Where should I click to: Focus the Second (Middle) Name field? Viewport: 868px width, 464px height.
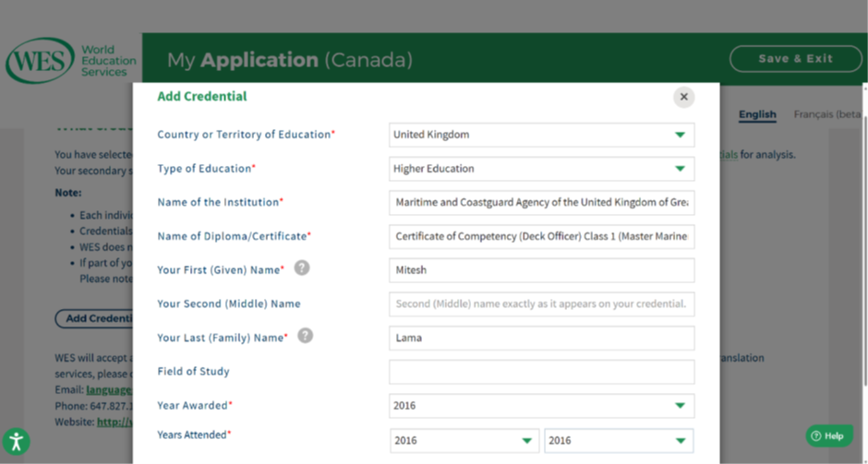[x=541, y=304]
